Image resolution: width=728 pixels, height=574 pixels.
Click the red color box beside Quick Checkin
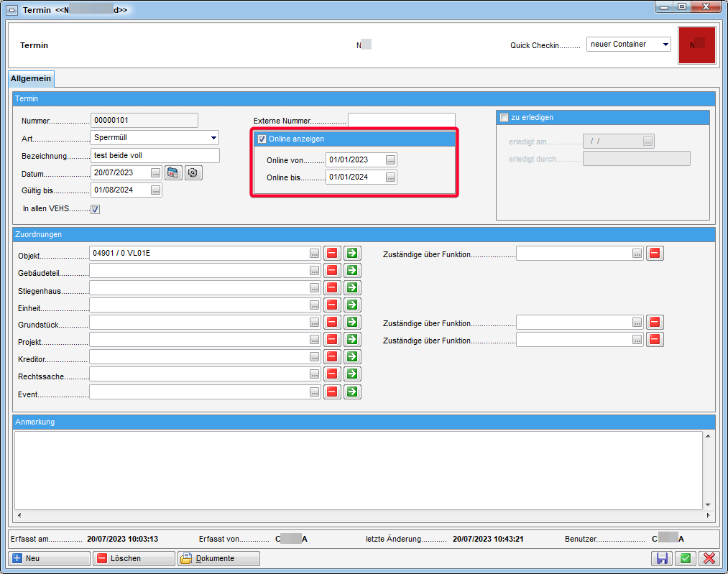(x=696, y=45)
